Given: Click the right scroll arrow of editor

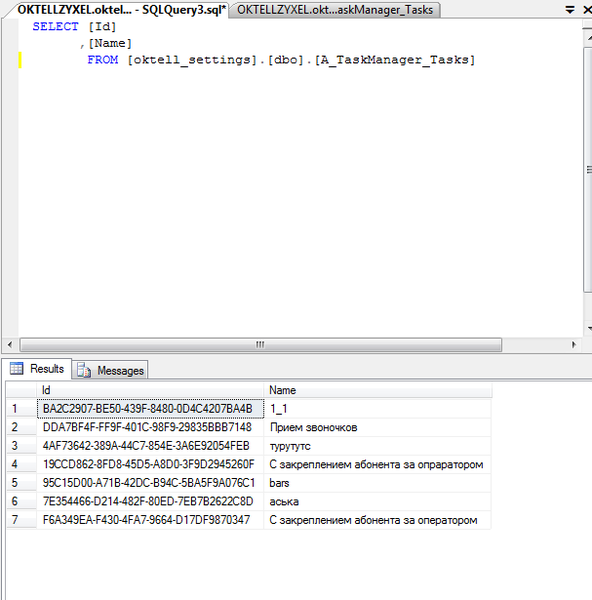Looking at the screenshot, I should point(574,345).
